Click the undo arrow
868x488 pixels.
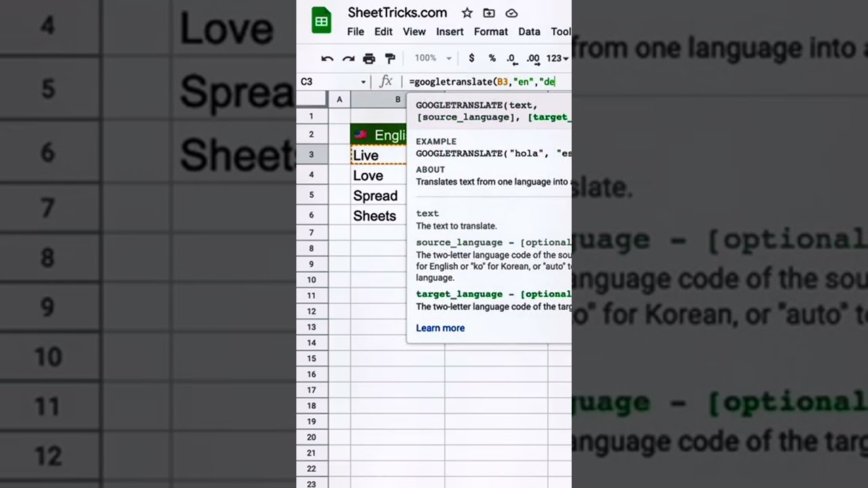pyautogui.click(x=327, y=59)
